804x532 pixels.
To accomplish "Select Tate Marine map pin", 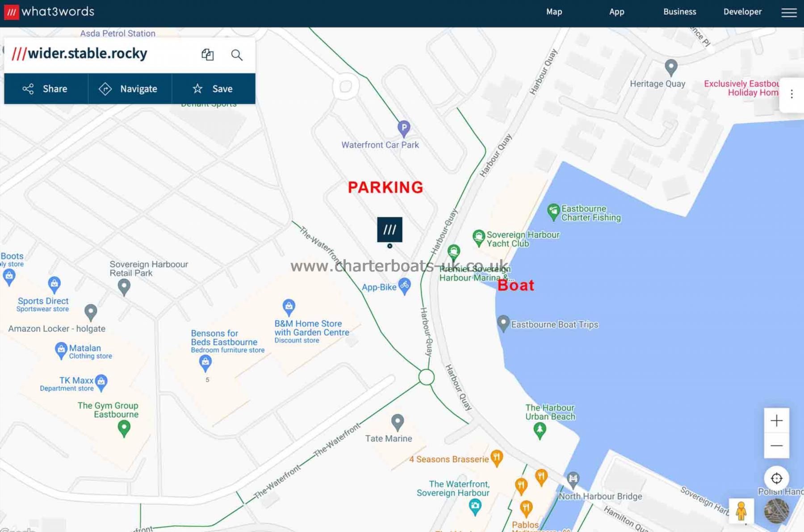I will 398,422.
